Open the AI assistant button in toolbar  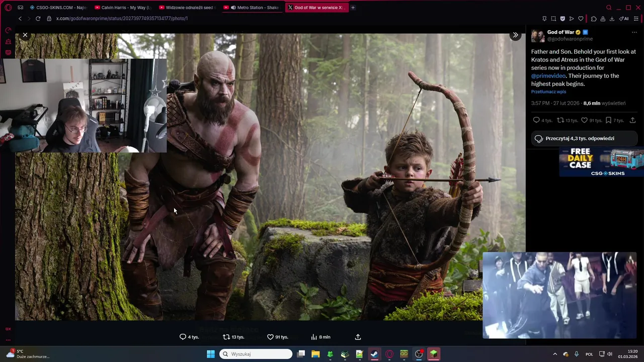tap(624, 19)
